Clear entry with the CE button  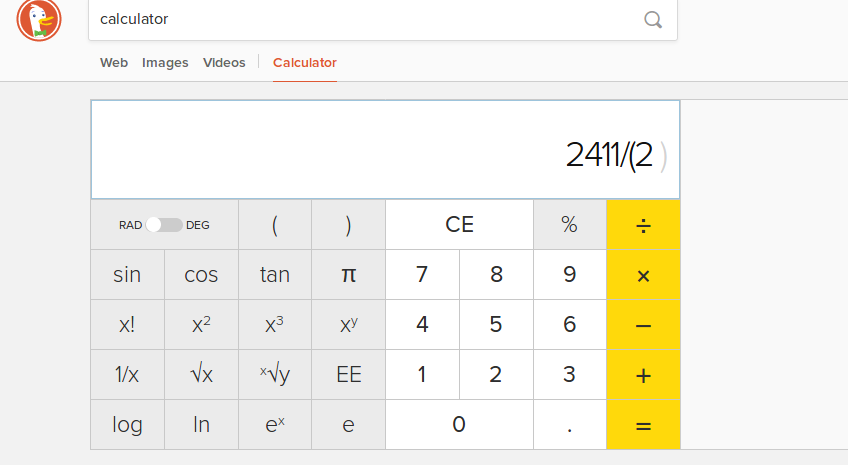pos(459,225)
